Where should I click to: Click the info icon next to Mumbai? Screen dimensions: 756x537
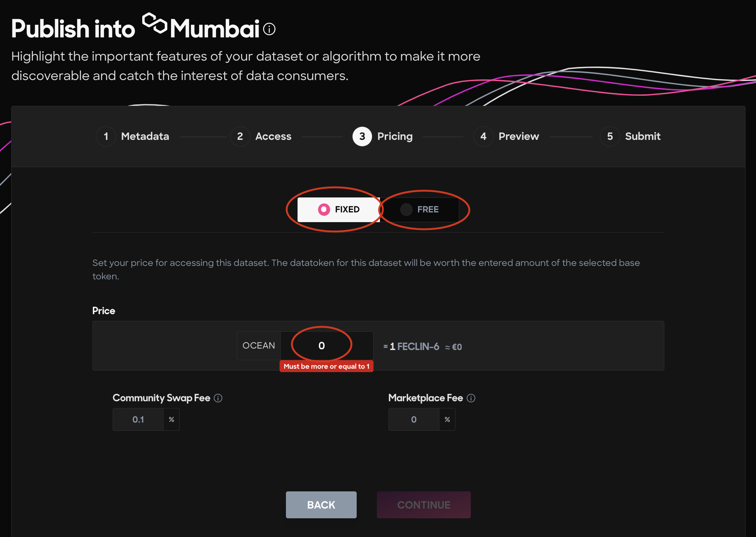click(x=269, y=29)
